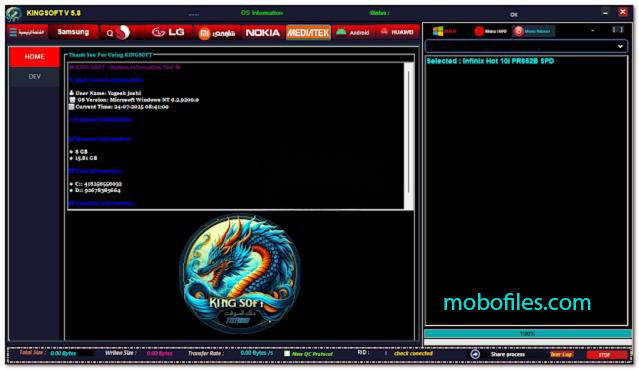Switch to the HUAWEI tab
639x370 pixels.
point(397,32)
